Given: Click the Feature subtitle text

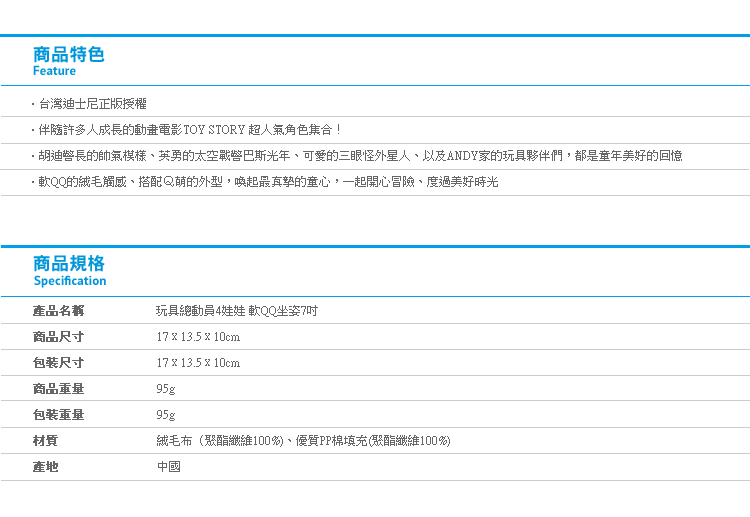Looking at the screenshot, I should 54,71.
